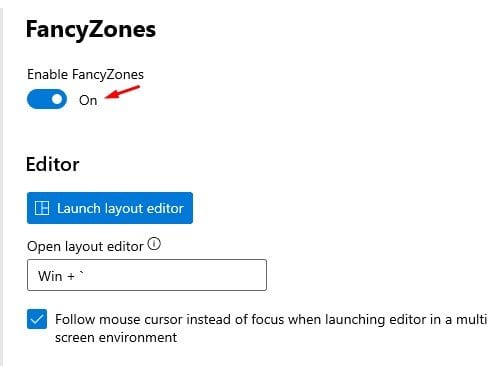Image resolution: width=499 pixels, height=366 pixels.
Task: Click the red arrow annotation
Action: click(122, 92)
